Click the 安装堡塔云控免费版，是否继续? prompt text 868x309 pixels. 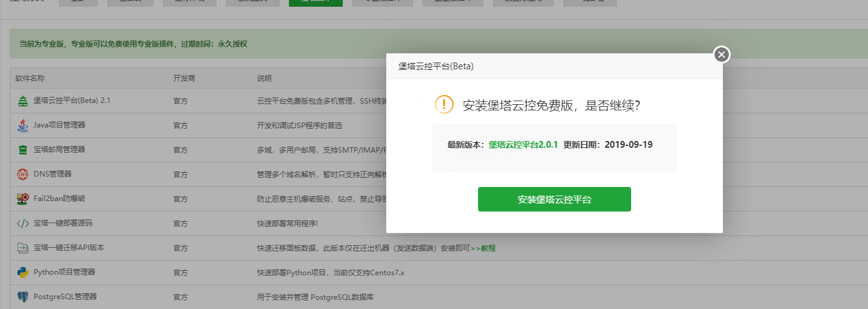[x=552, y=105]
